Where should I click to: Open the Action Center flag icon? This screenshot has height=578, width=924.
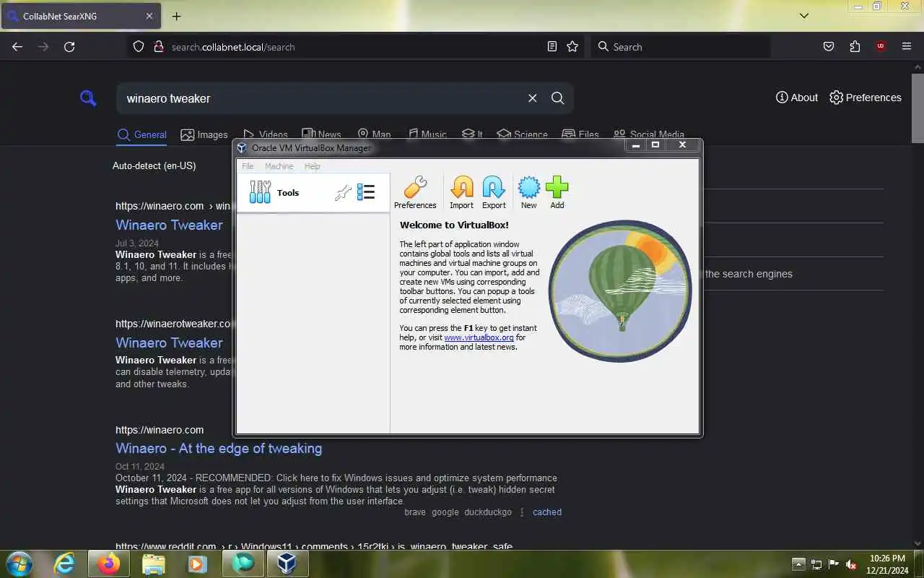click(x=834, y=564)
